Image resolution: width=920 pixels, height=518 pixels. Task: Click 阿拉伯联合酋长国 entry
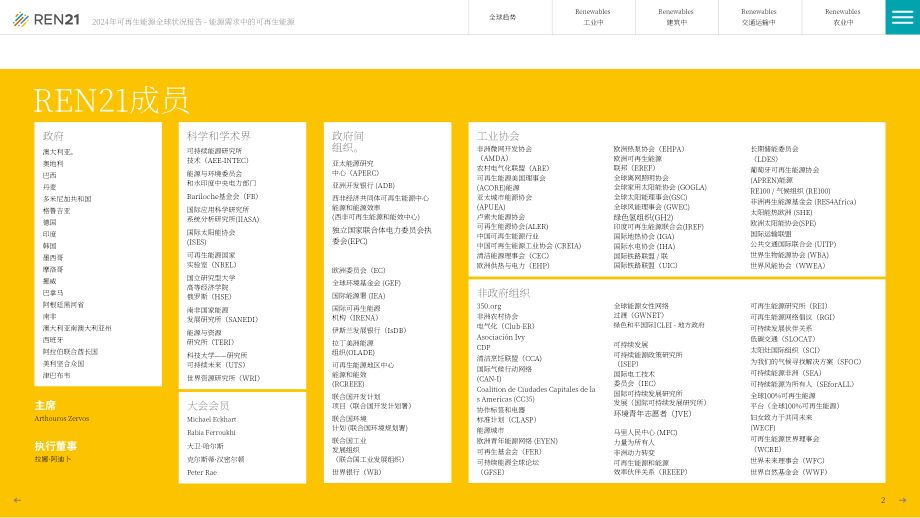[70, 351]
